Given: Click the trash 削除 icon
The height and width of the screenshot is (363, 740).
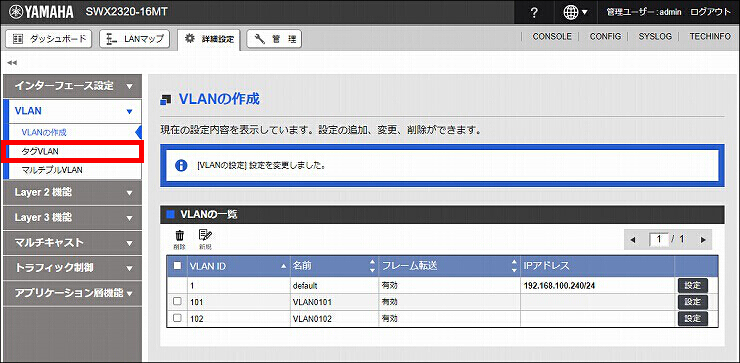Looking at the screenshot, I should coord(179,239).
